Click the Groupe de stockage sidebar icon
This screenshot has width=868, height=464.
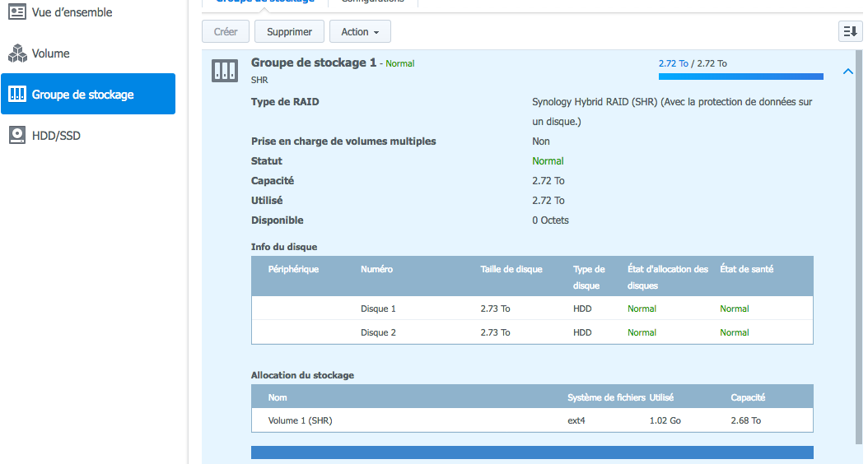click(17, 95)
